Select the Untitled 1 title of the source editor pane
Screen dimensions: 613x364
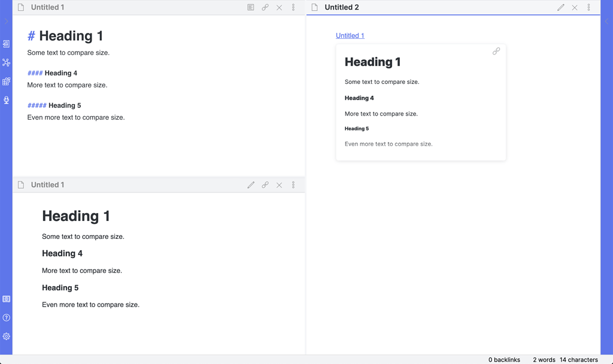pyautogui.click(x=48, y=7)
